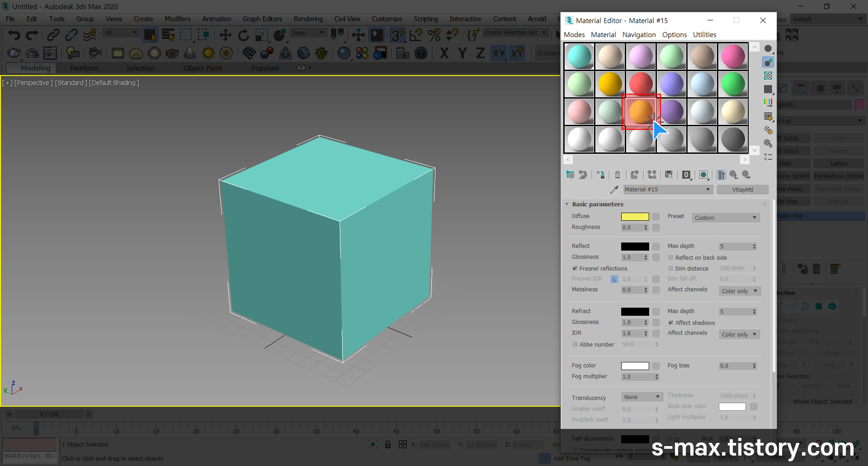Switch to the Freeform ribbon tab

84,68
